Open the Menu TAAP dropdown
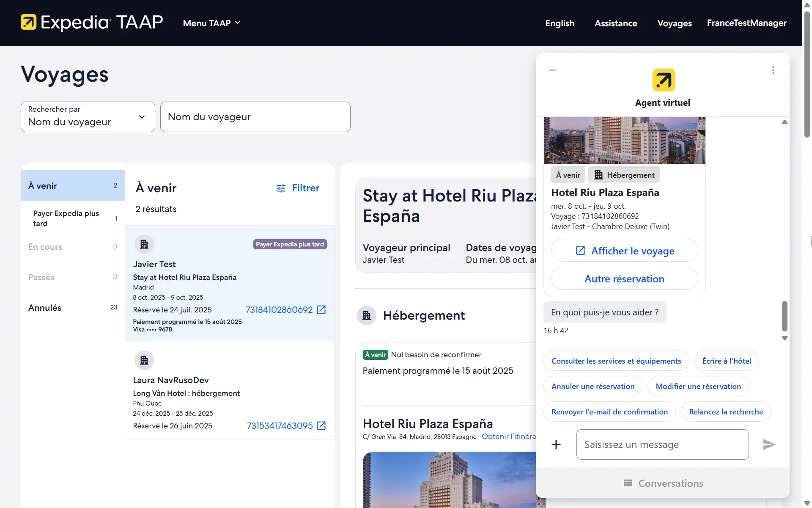812x508 pixels. pos(211,23)
